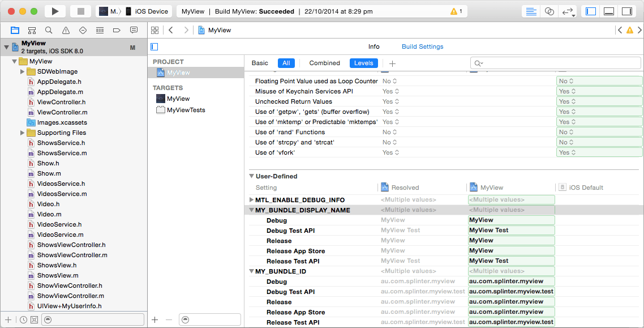The width and height of the screenshot is (644, 328).
Task: Show the Assistant editor
Action: [x=549, y=11]
